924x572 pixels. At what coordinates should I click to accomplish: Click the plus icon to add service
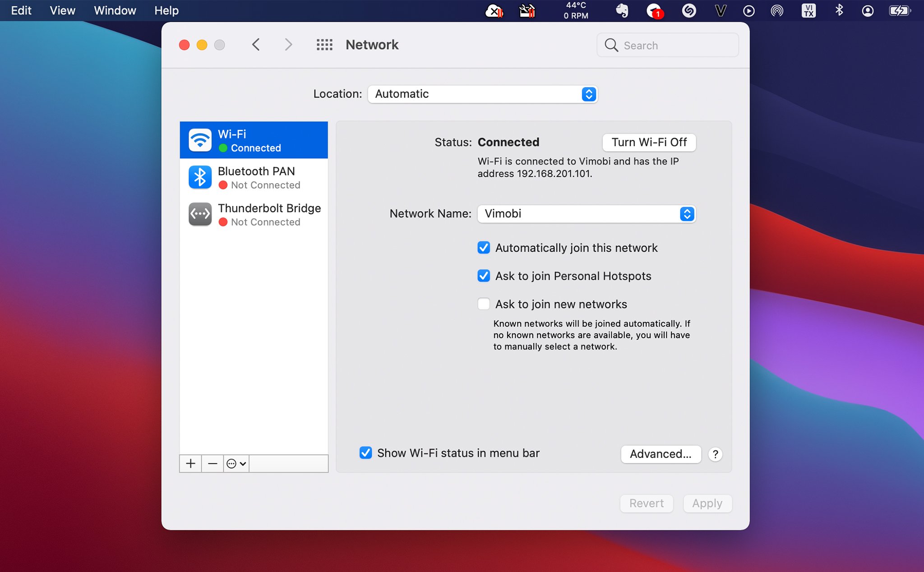coord(190,463)
